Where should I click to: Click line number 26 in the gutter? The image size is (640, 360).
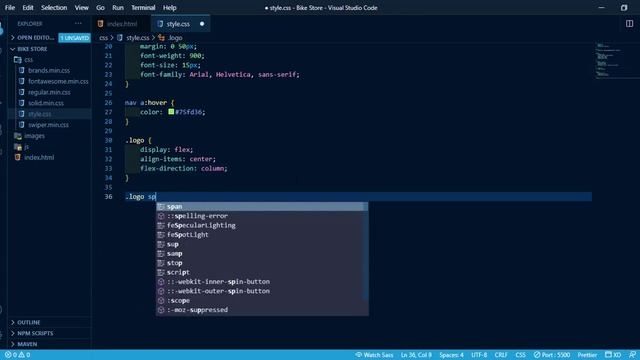click(x=108, y=103)
